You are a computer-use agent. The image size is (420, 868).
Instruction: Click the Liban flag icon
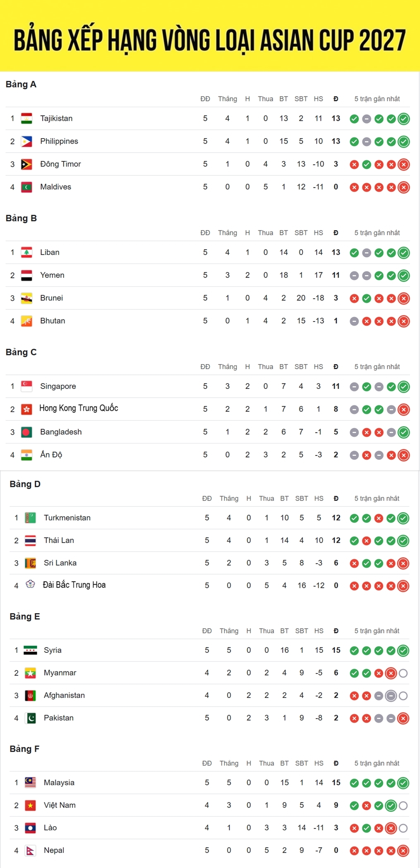pos(26,252)
